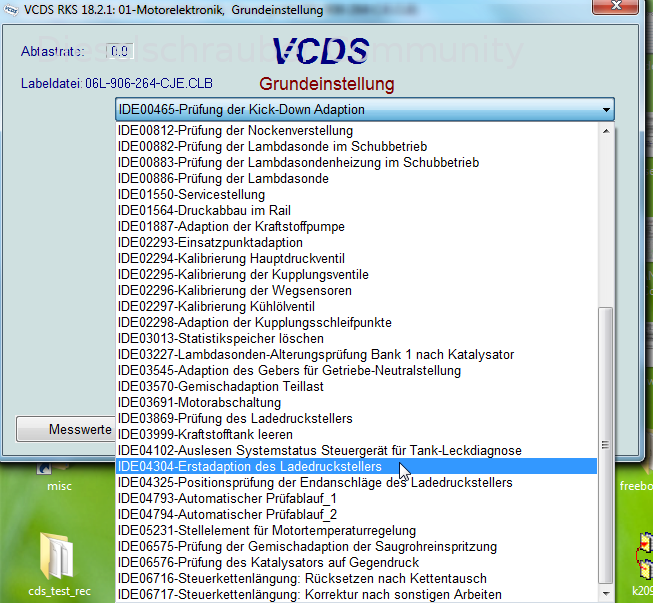The height and width of the screenshot is (603, 653).
Task: Choose IDE02298-Adaption der Kupplungsschleifpunkte
Action: pyautogui.click(x=356, y=322)
